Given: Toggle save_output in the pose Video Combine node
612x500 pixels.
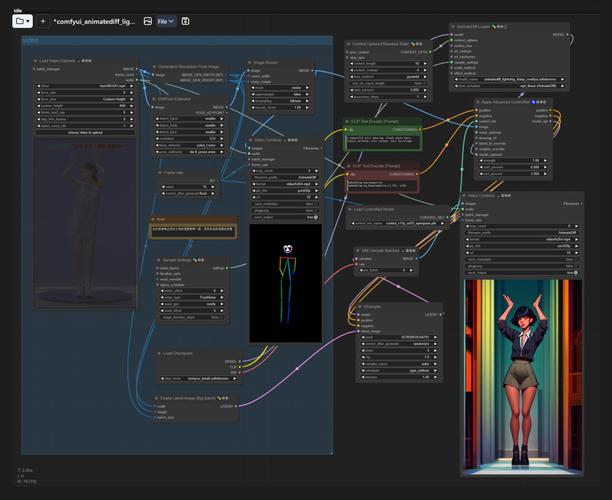Looking at the screenshot, I should click(x=286, y=217).
